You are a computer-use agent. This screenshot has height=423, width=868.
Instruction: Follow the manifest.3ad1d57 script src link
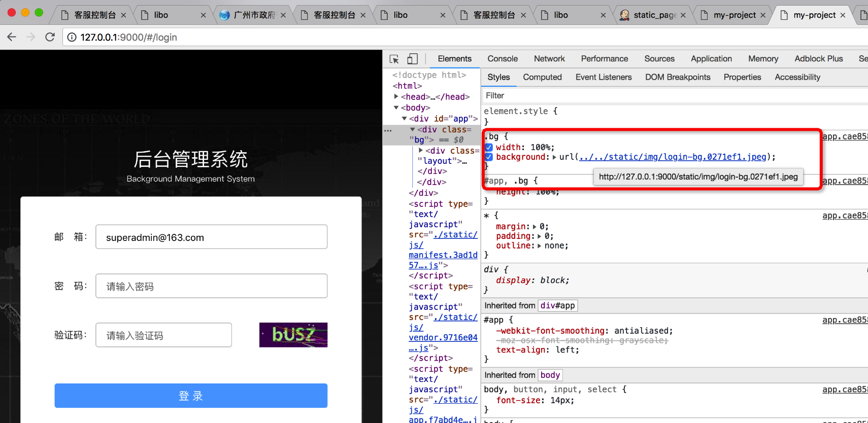pos(443,250)
